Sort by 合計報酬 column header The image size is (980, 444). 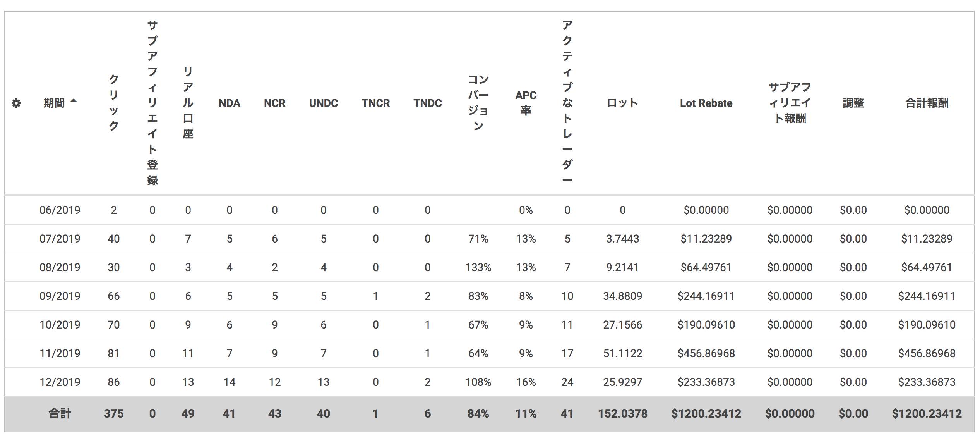pos(927,103)
